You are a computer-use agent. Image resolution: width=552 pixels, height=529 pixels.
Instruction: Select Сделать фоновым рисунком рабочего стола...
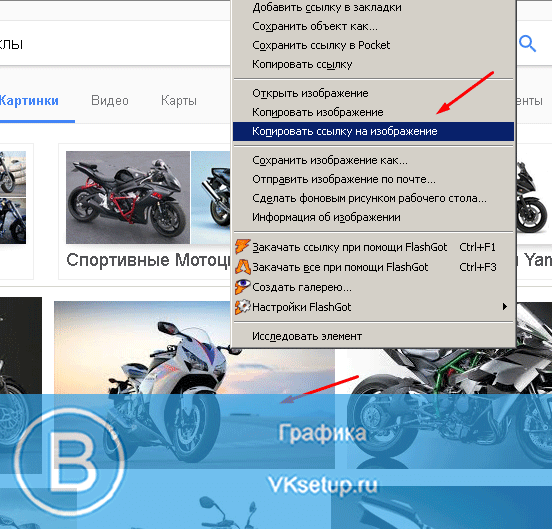click(x=374, y=199)
